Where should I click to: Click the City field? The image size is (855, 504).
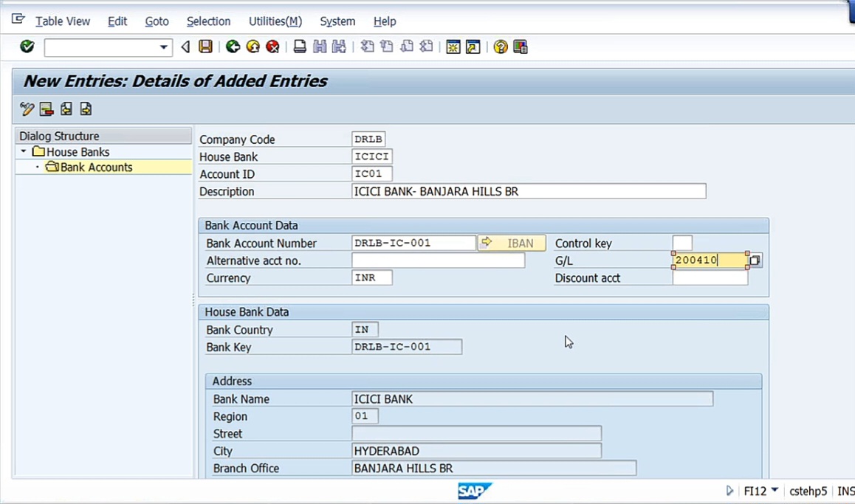[x=476, y=451]
